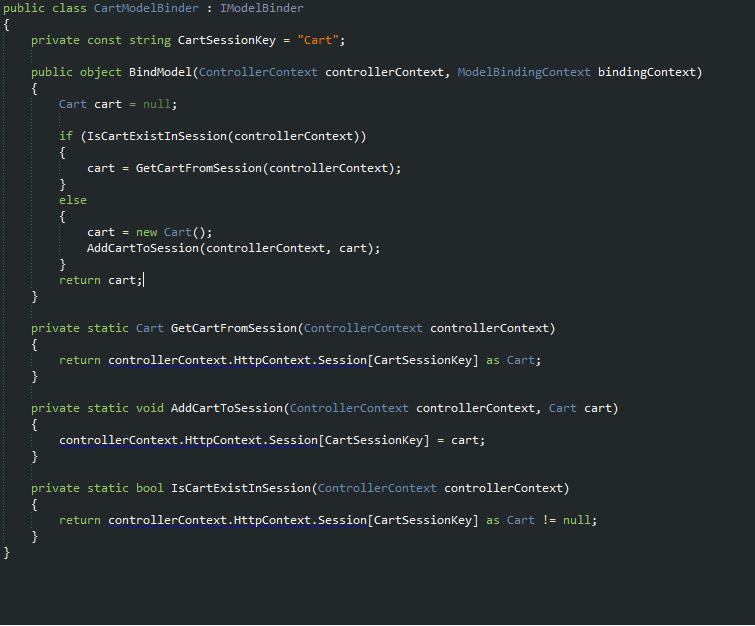
Task: Click the 'if' keyword
Action: click(x=66, y=136)
